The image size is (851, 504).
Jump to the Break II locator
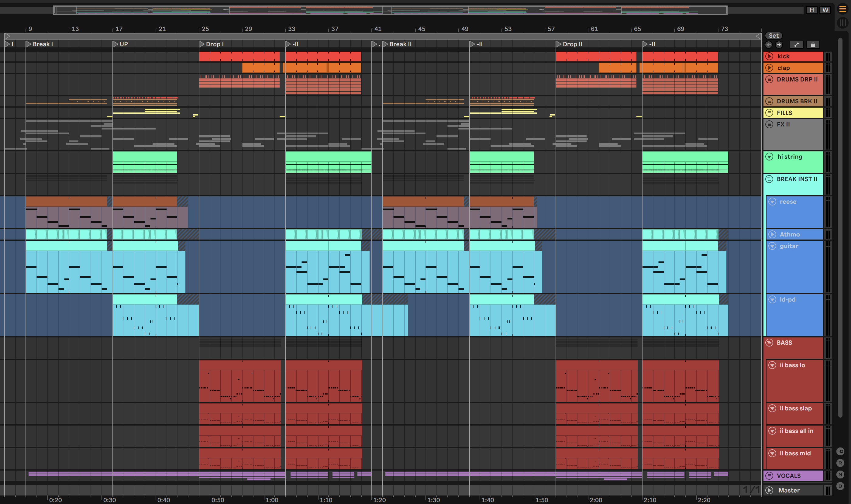385,44
